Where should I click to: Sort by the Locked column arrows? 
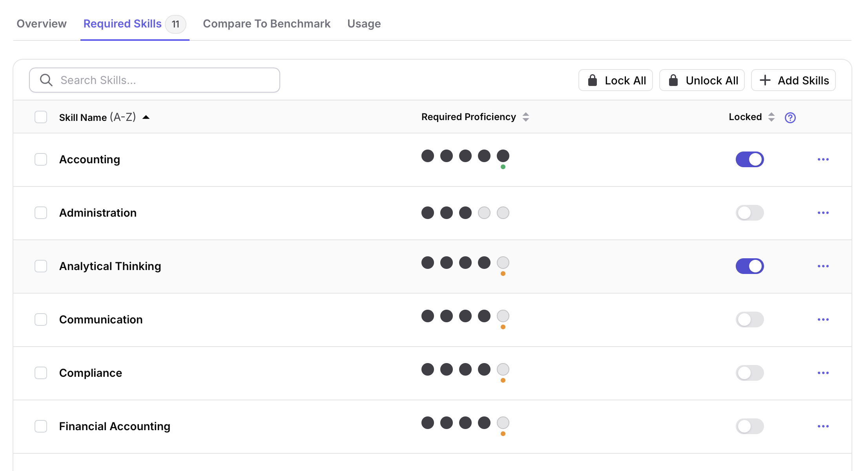point(771,117)
